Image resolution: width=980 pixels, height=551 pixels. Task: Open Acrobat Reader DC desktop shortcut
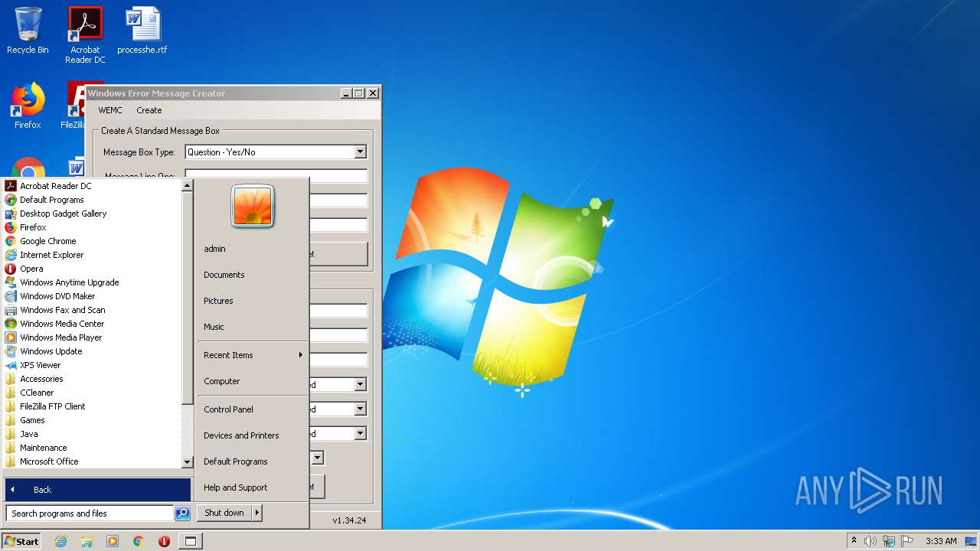(85, 35)
